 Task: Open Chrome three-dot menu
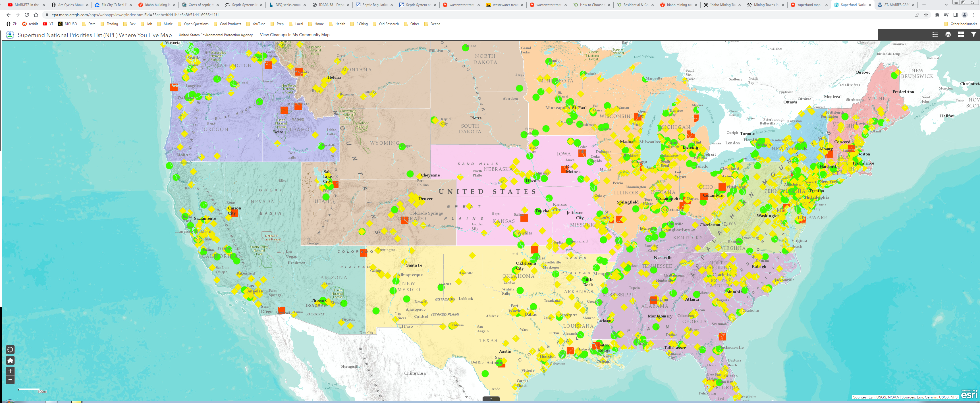coord(973,15)
